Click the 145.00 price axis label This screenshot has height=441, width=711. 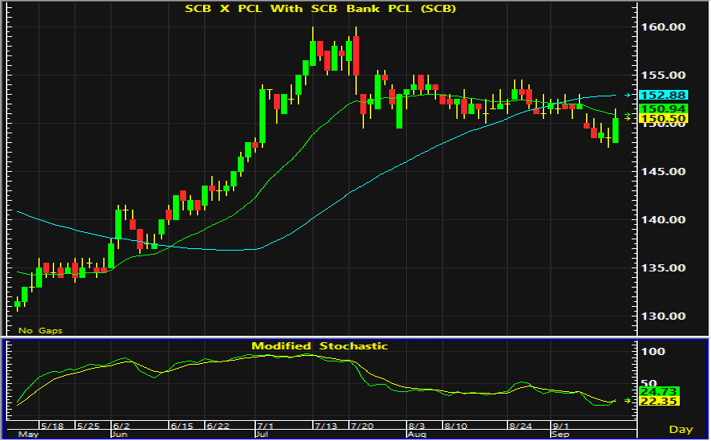(662, 171)
